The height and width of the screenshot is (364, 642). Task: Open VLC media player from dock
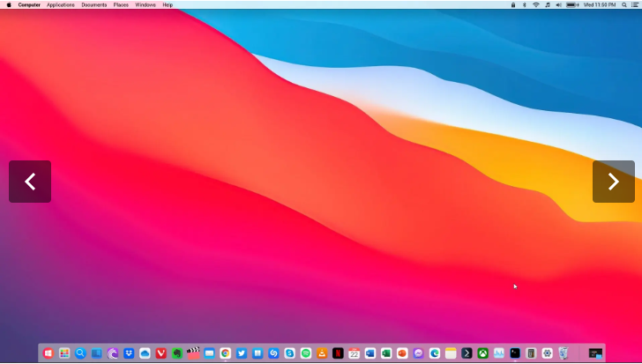tap(322, 353)
